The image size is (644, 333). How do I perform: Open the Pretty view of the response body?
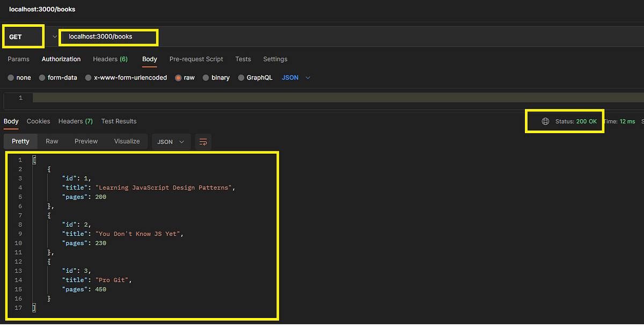[x=20, y=141]
